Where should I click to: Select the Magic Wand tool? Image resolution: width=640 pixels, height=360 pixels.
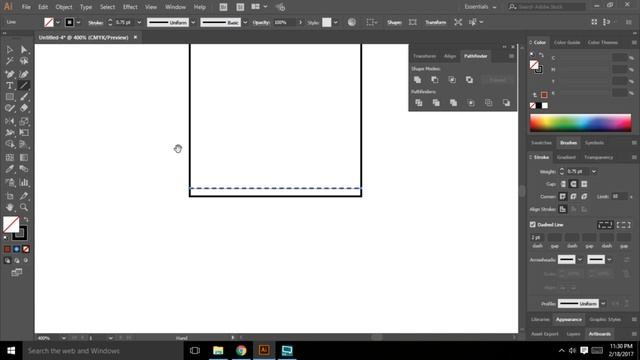click(x=9, y=62)
